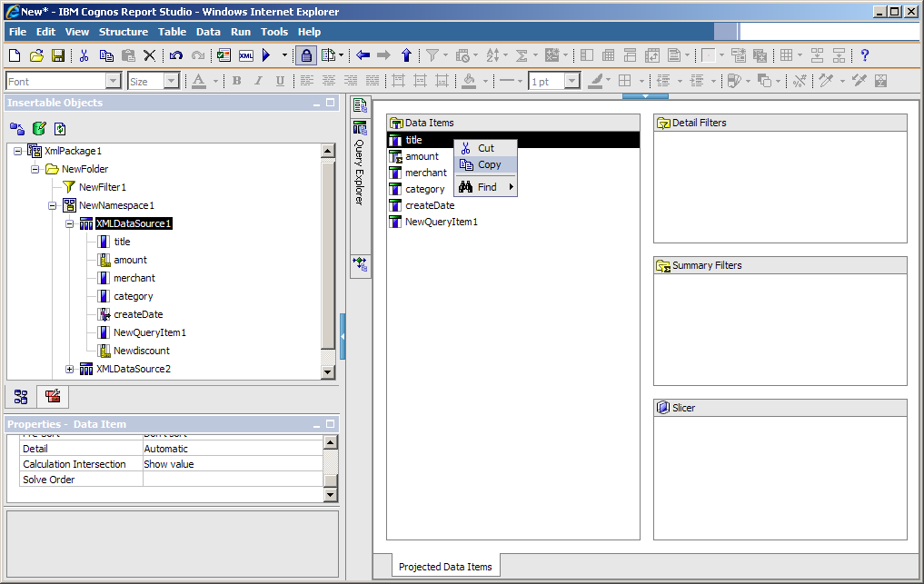Click the Show value Calculation Intersection property
The height and width of the screenshot is (584, 924).
click(x=233, y=464)
